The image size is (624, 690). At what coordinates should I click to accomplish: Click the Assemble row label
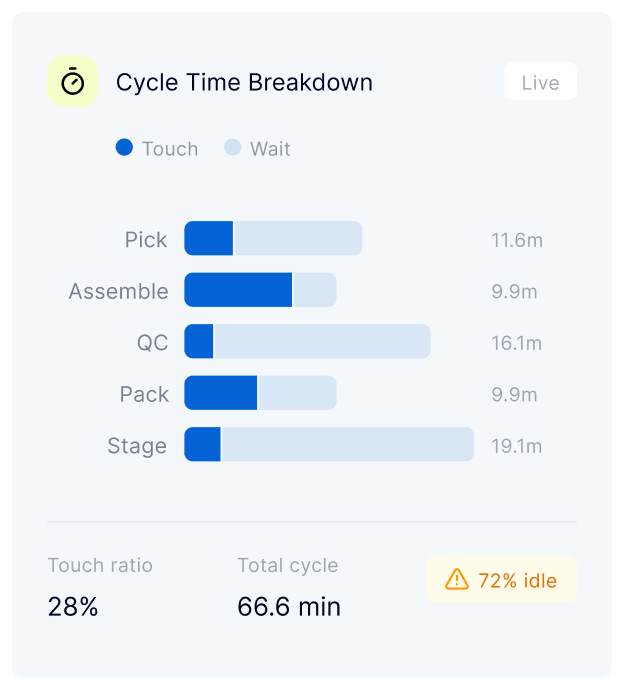[118, 291]
